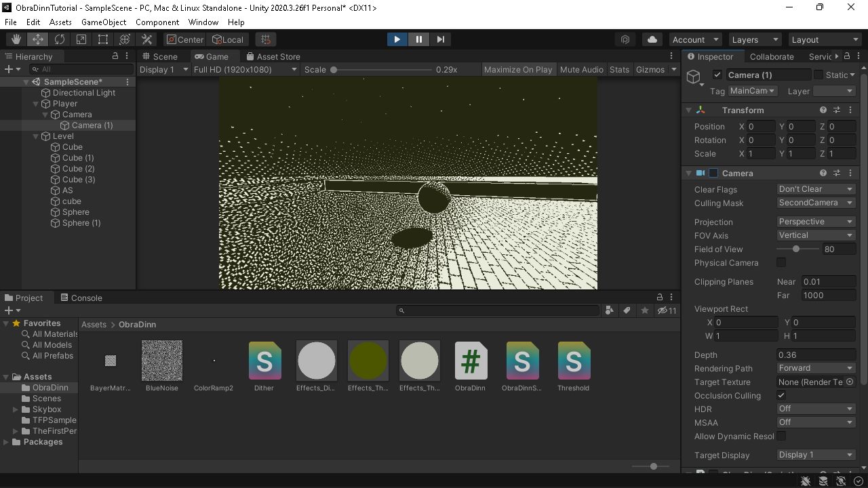The width and height of the screenshot is (868, 488).
Task: Collapse the Player object in Hierarchy
Action: pyautogui.click(x=37, y=104)
